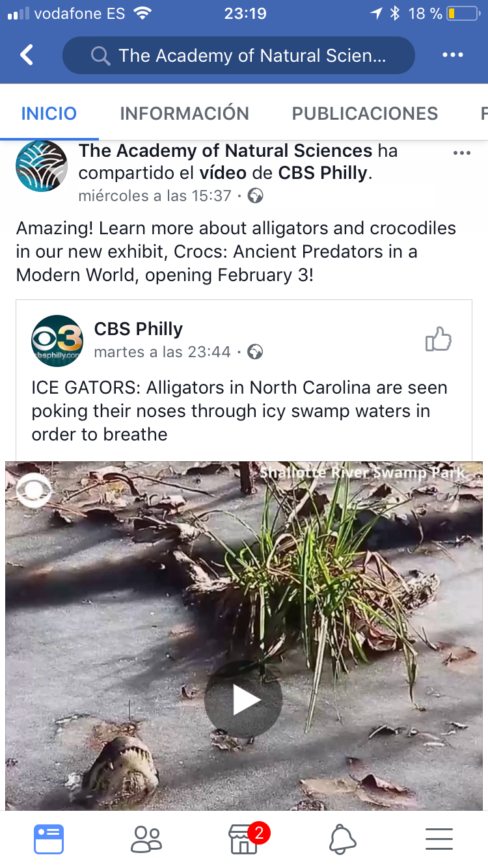Image resolution: width=488 pixels, height=868 pixels.
Task: Open The Academy of Natural Sciences page link
Action: (x=225, y=151)
